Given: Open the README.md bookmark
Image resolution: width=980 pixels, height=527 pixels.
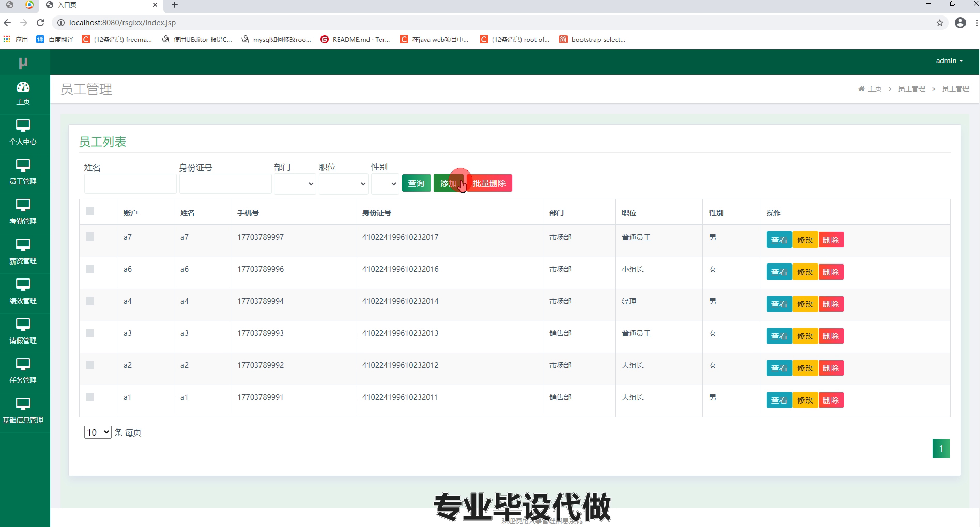Looking at the screenshot, I should tap(355, 39).
